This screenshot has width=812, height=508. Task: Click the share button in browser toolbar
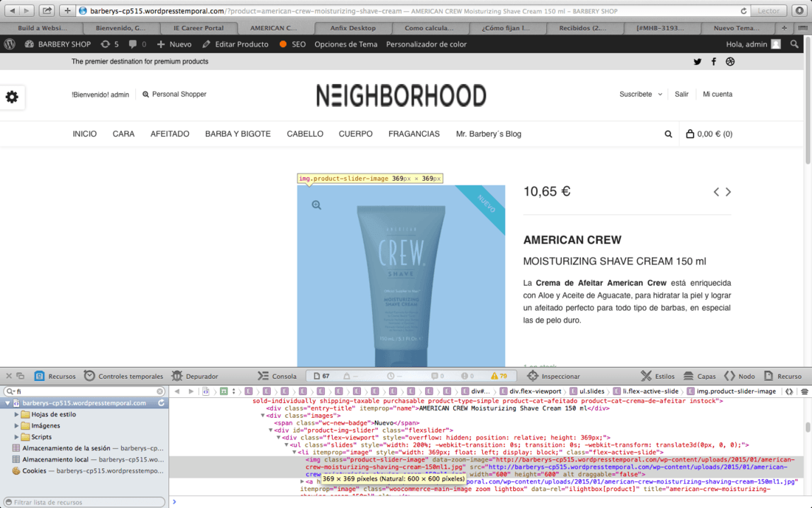47,10
